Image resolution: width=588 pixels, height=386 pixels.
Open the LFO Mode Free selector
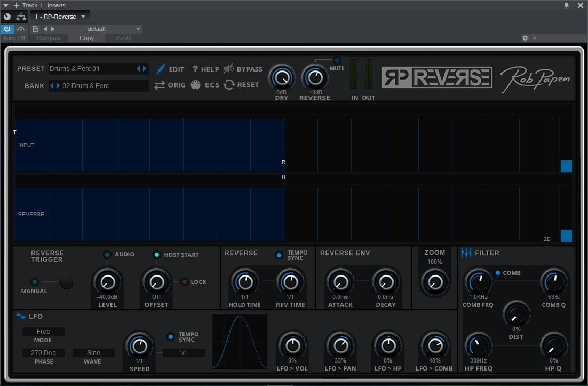point(43,331)
